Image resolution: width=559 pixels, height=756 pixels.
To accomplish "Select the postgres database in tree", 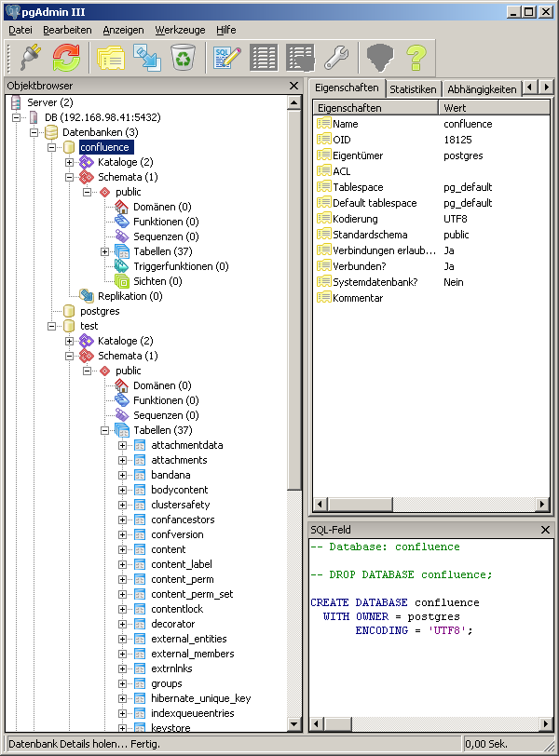I will 101,311.
